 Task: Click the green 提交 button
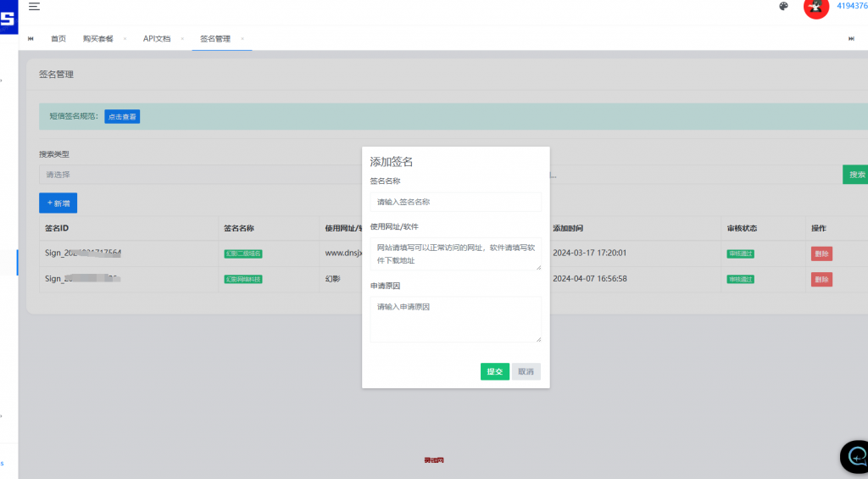click(x=495, y=371)
